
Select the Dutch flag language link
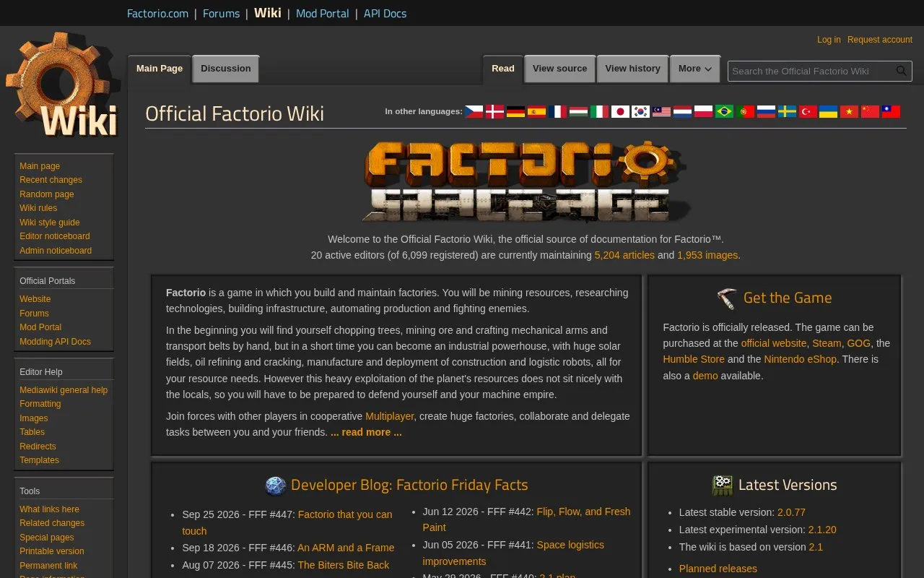coord(683,111)
